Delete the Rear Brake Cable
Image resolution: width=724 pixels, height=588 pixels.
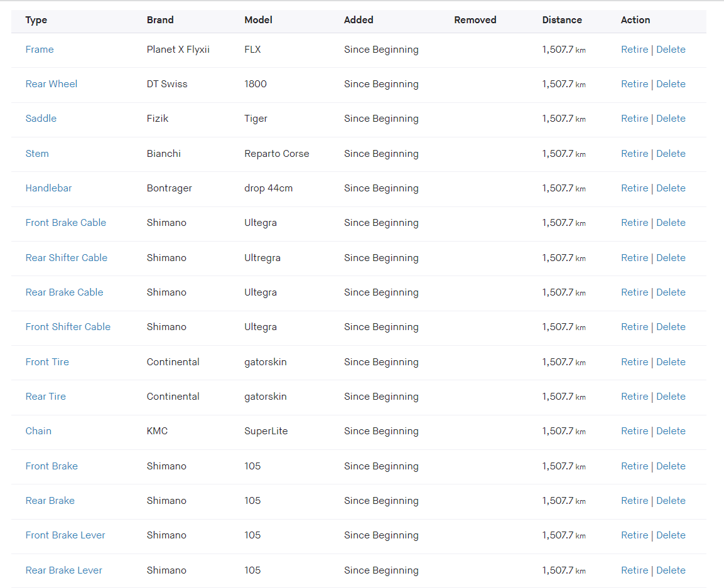(x=671, y=292)
